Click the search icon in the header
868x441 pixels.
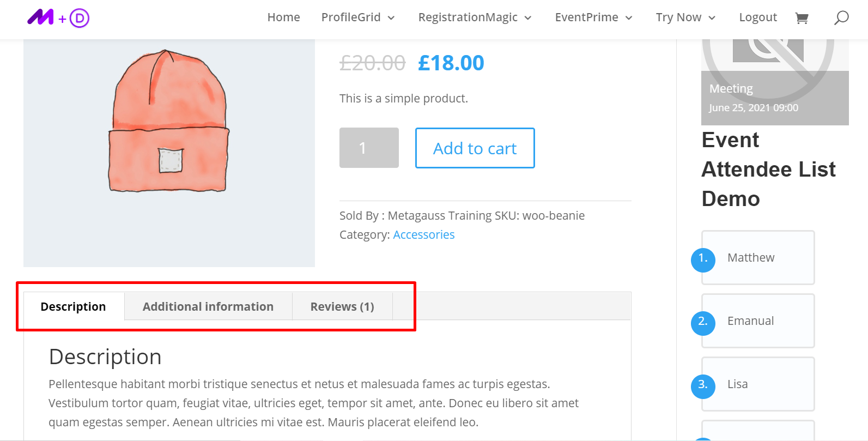click(841, 18)
